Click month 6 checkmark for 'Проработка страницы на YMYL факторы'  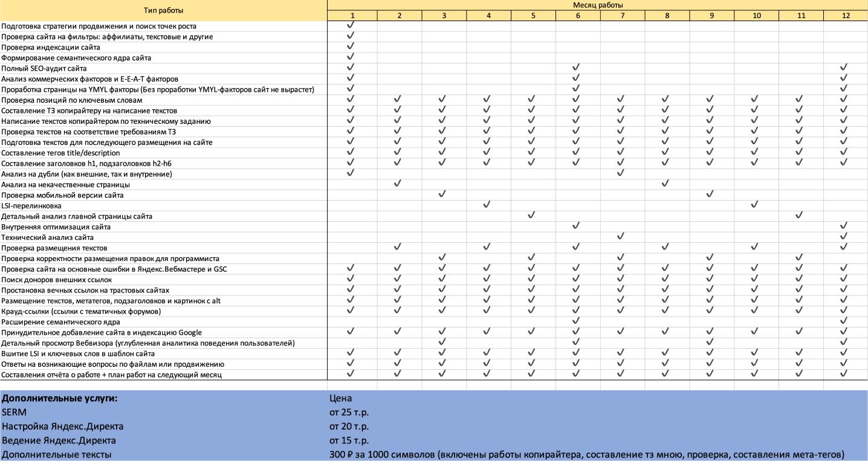(576, 88)
